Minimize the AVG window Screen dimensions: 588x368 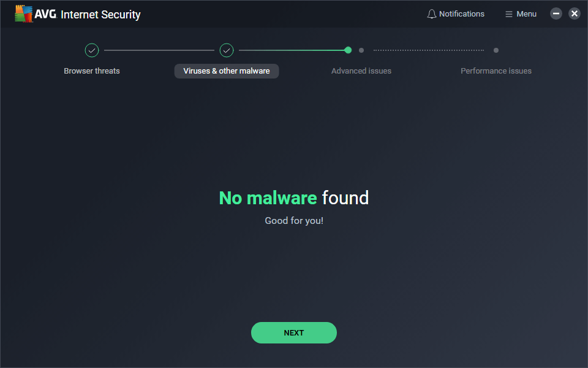coord(556,13)
